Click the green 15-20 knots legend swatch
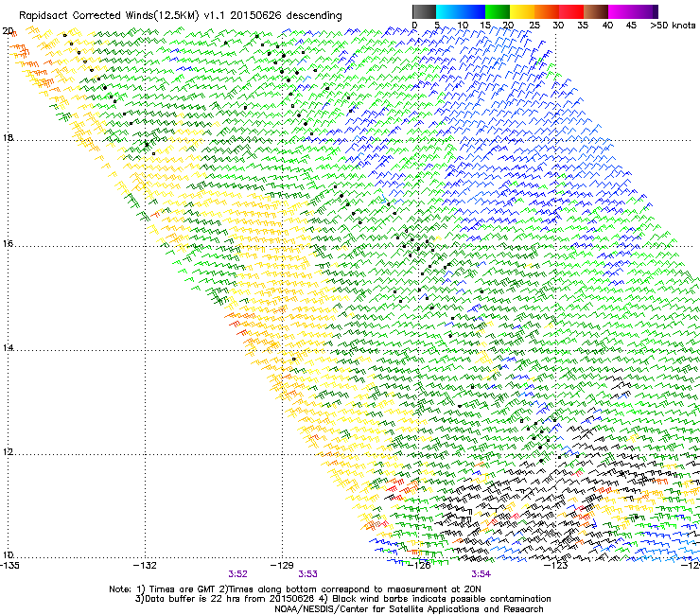Screen dimensions: 700x615 click(x=498, y=11)
